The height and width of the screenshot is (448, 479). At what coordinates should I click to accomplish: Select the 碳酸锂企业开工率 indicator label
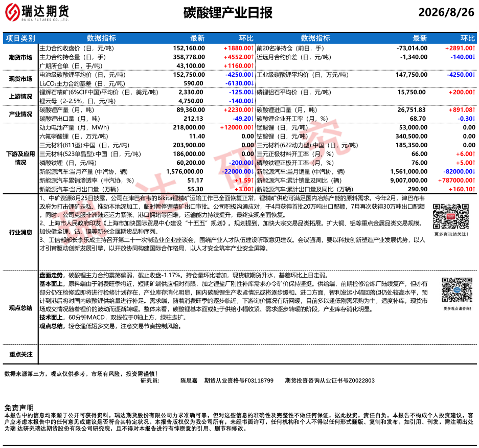(x=292, y=119)
